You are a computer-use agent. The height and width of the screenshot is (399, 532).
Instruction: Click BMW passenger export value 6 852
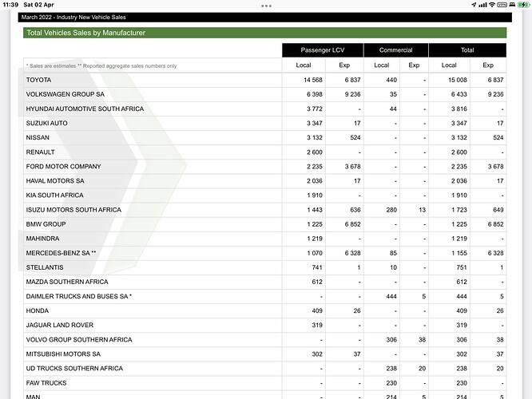click(x=352, y=224)
